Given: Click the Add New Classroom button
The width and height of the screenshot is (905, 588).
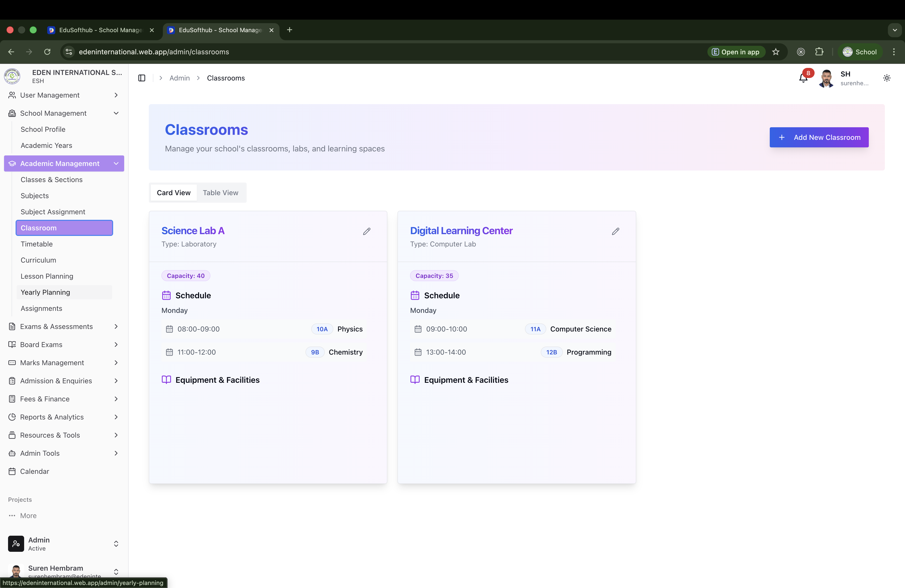Looking at the screenshot, I should 819,137.
